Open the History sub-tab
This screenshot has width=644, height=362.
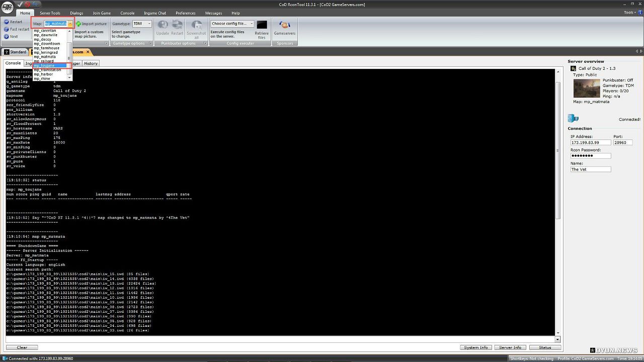coord(91,63)
